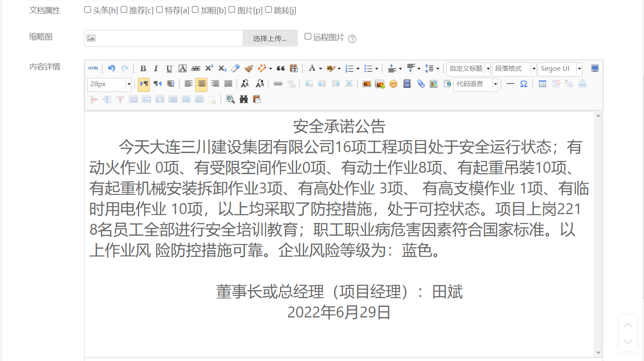
Task: Underline the selected text
Action: pyautogui.click(x=169, y=69)
